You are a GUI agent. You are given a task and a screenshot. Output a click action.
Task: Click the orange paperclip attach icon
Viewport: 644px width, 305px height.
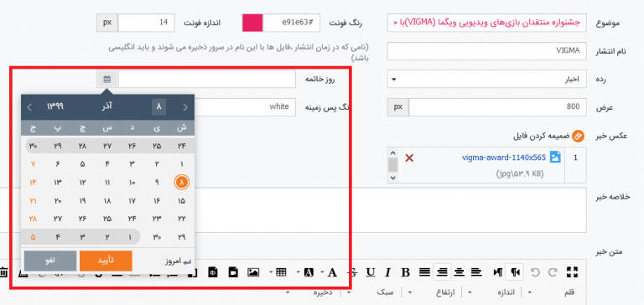tap(578, 136)
